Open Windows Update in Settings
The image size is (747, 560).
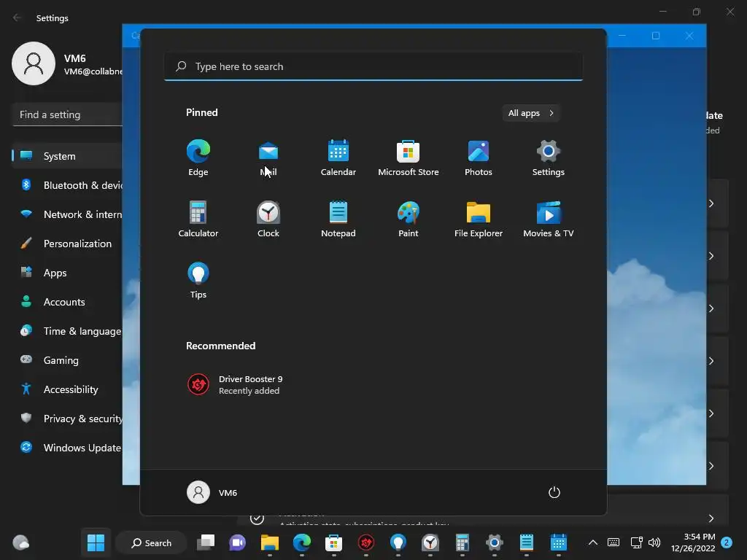point(66,448)
